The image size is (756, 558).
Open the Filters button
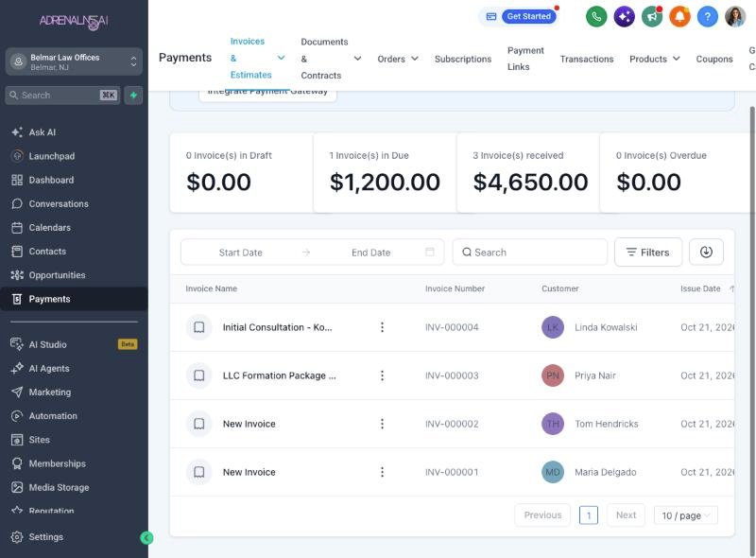click(x=648, y=252)
